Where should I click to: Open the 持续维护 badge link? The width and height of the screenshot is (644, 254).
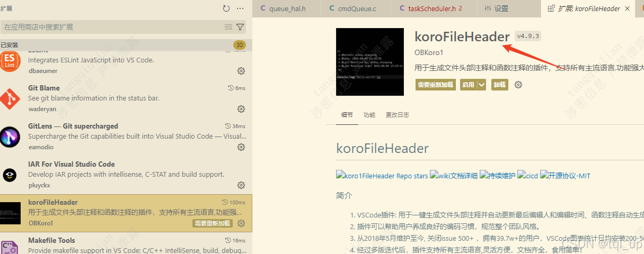pos(498,176)
